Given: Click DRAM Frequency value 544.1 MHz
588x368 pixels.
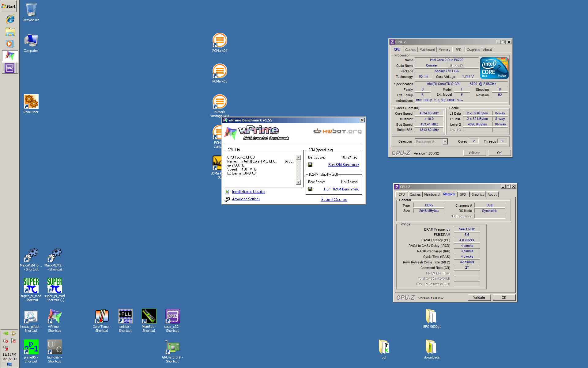Looking at the screenshot, I should [467, 229].
